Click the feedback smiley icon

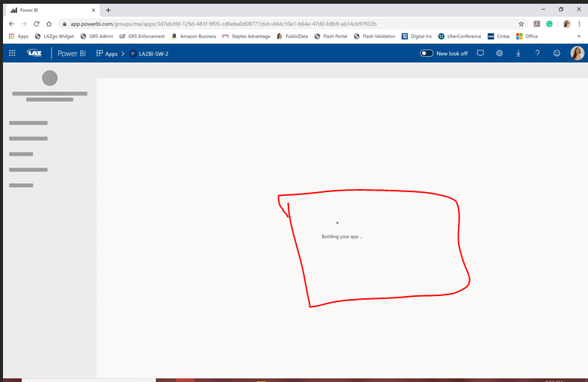[557, 53]
